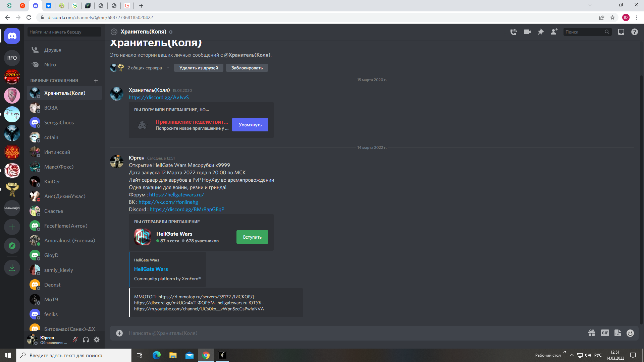Image resolution: width=644 pixels, height=362 pixels.
Task: Create a new DM with plus icon
Action: 96,81
